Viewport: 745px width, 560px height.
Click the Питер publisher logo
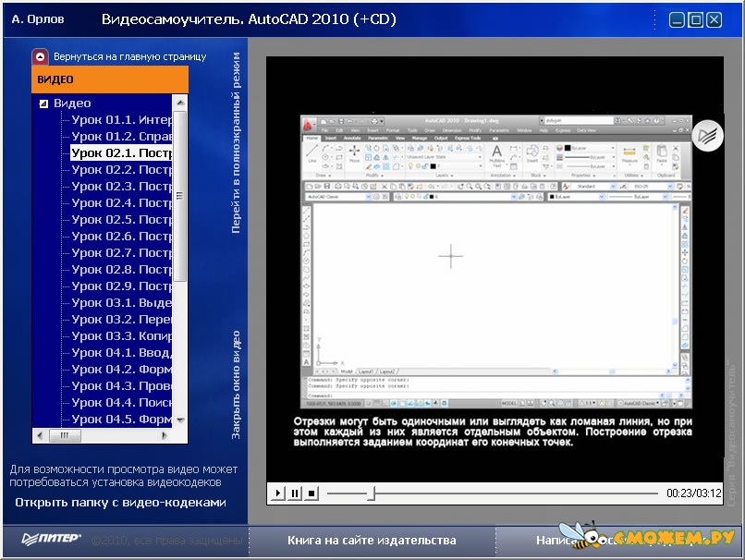pos(52,539)
